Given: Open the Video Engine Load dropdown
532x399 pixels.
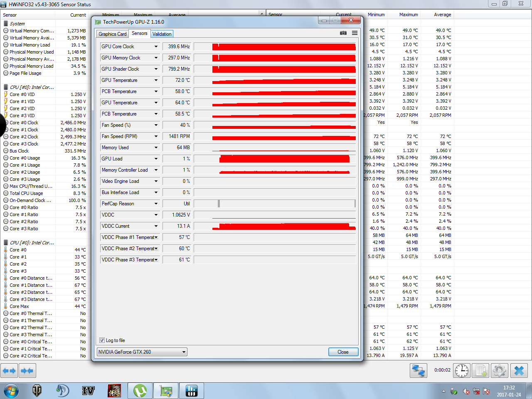Looking at the screenshot, I should coord(156,181).
